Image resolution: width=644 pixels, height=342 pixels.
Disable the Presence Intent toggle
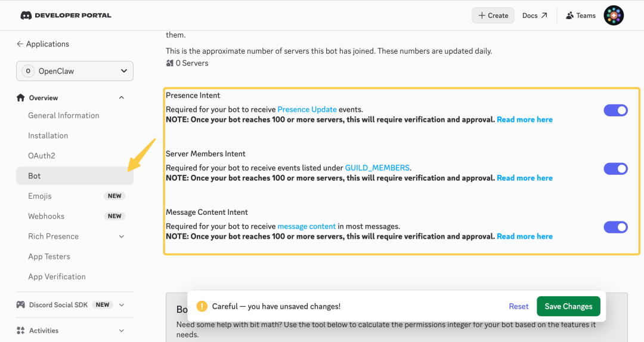click(615, 110)
